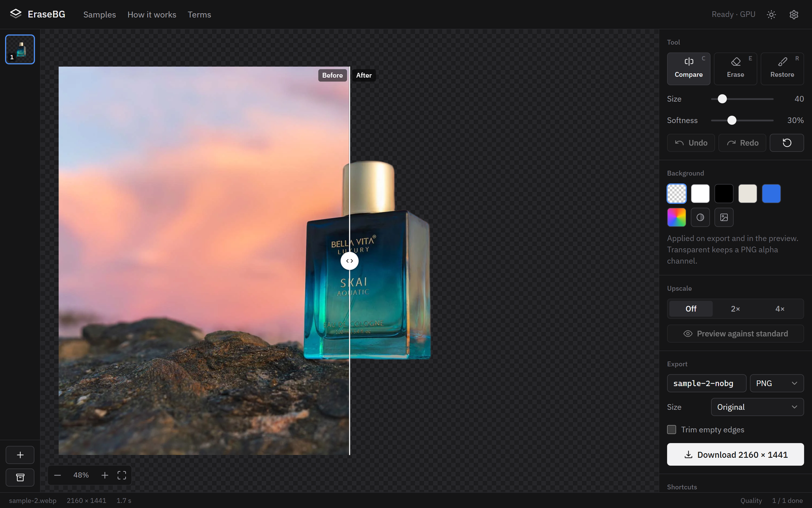Zoom out with the minus icon
Screen dimensions: 812x508
pyautogui.click(x=57, y=475)
